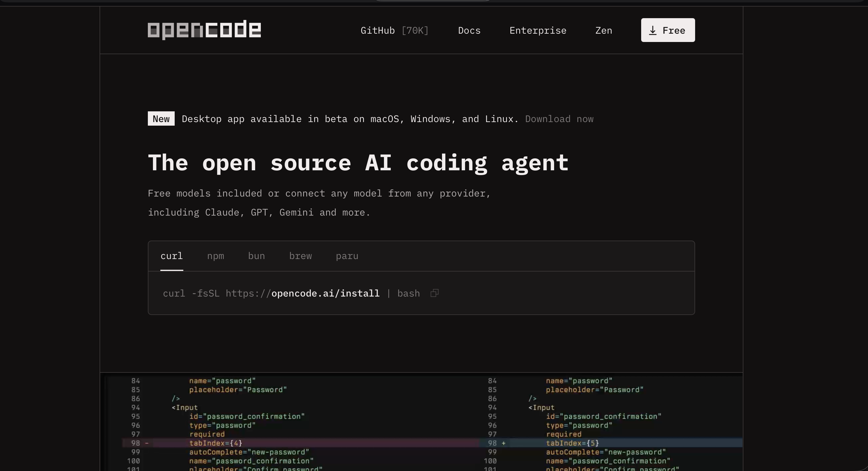The width and height of the screenshot is (868, 471).
Task: Click the opencode logo
Action: click(x=204, y=30)
